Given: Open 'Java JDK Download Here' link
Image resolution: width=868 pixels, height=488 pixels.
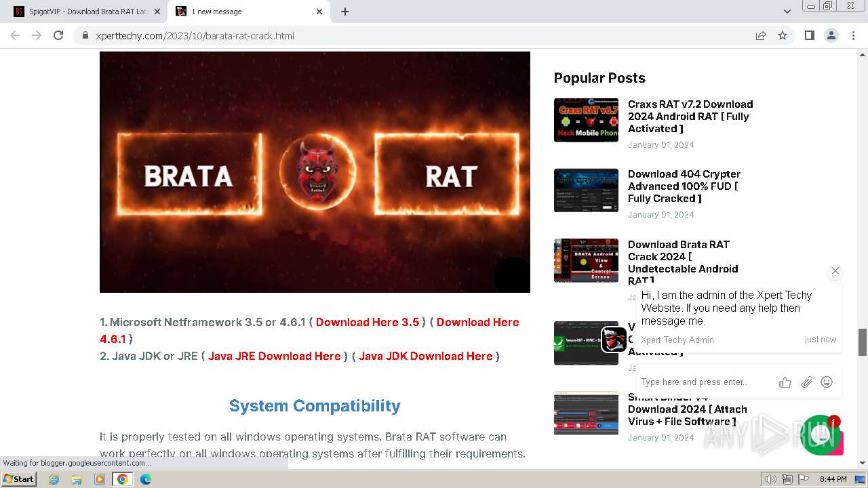Looking at the screenshot, I should (x=426, y=356).
